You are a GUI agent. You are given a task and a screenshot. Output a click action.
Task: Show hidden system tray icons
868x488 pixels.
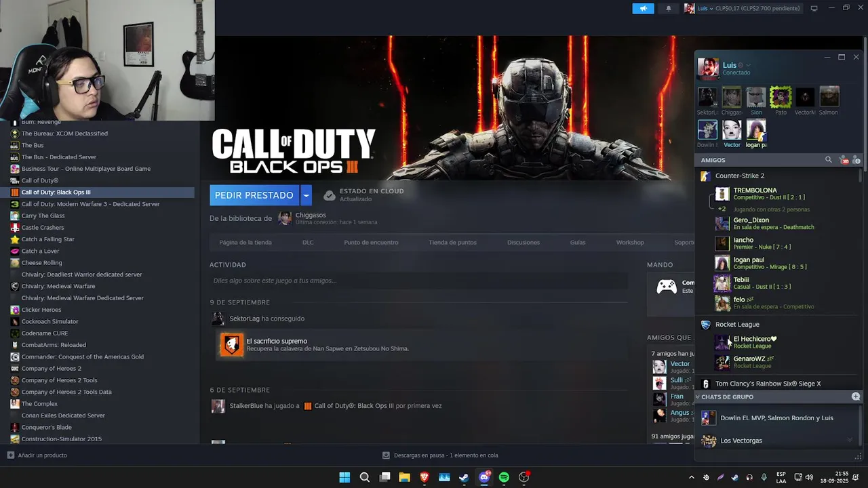(691, 477)
